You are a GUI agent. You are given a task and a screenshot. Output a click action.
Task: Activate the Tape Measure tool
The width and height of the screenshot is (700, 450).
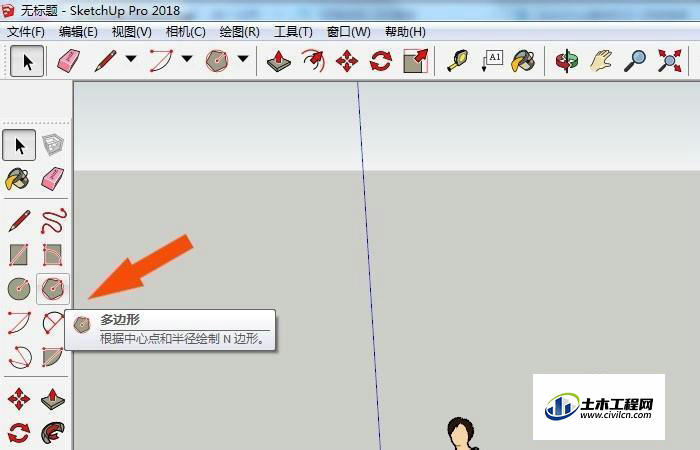click(458, 61)
